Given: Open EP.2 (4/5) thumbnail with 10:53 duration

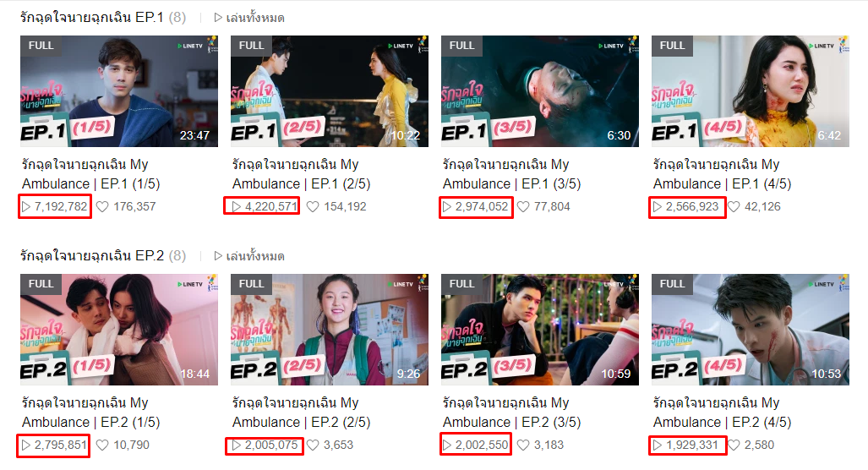Looking at the screenshot, I should point(750,330).
